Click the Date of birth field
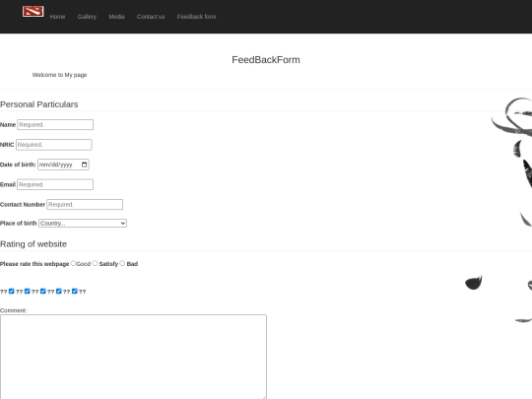Viewport: 532px width, 399px height. [63, 165]
